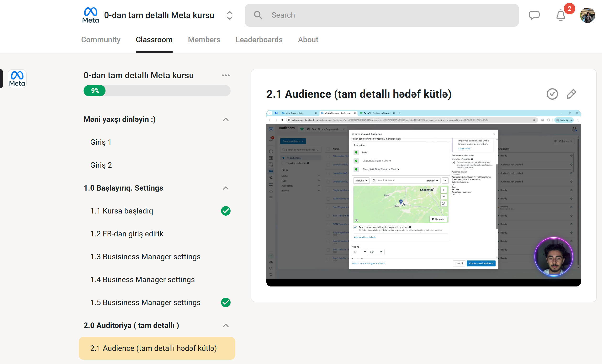Click the search magnifier icon
The height and width of the screenshot is (364, 602).
pos(258,15)
